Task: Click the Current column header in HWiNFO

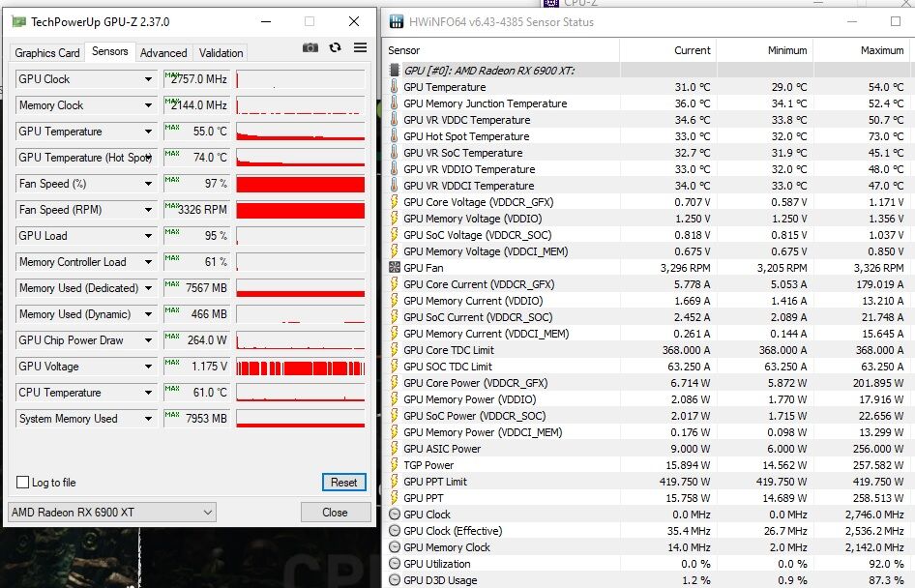Action: 668,50
